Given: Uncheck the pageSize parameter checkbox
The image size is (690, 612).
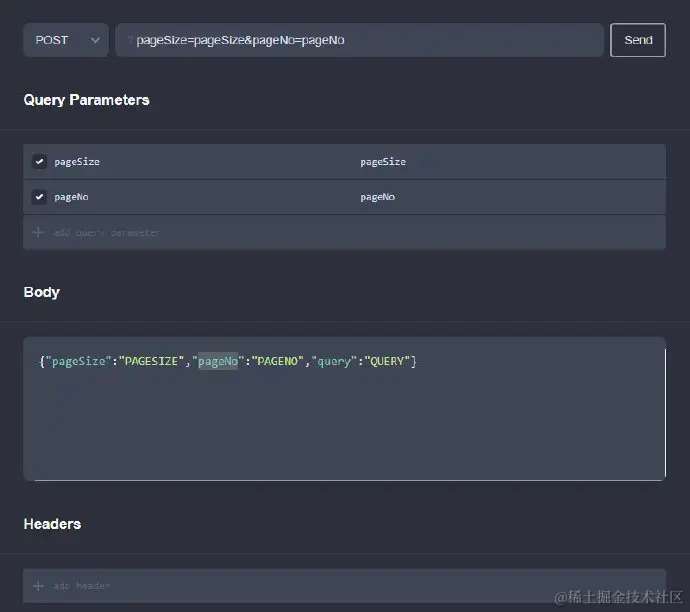Looking at the screenshot, I should point(39,161).
